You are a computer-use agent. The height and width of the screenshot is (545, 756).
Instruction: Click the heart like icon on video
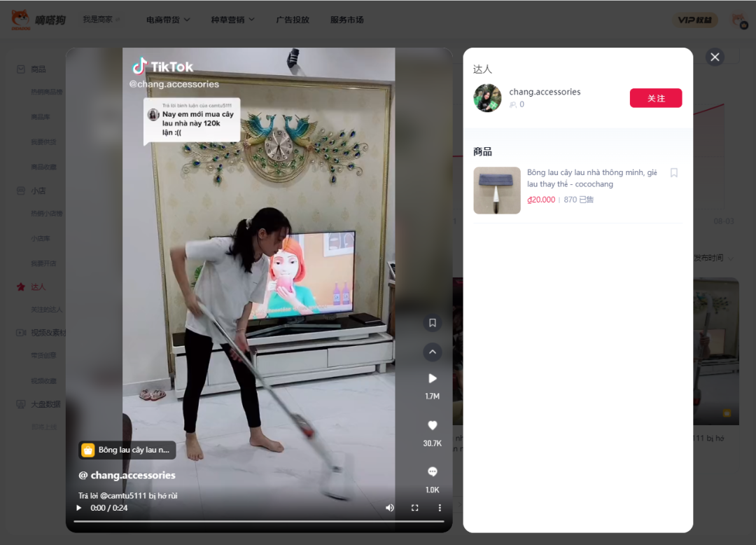click(432, 425)
